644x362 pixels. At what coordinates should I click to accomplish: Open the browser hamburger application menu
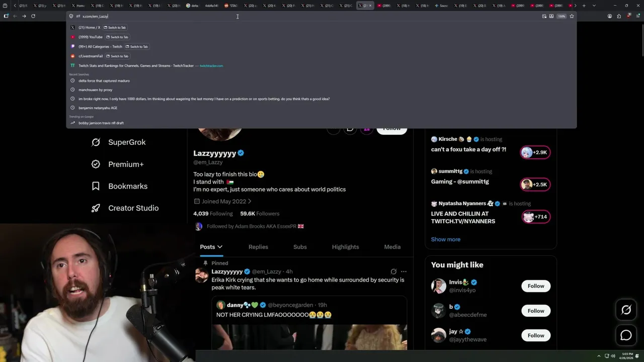tap(637, 16)
